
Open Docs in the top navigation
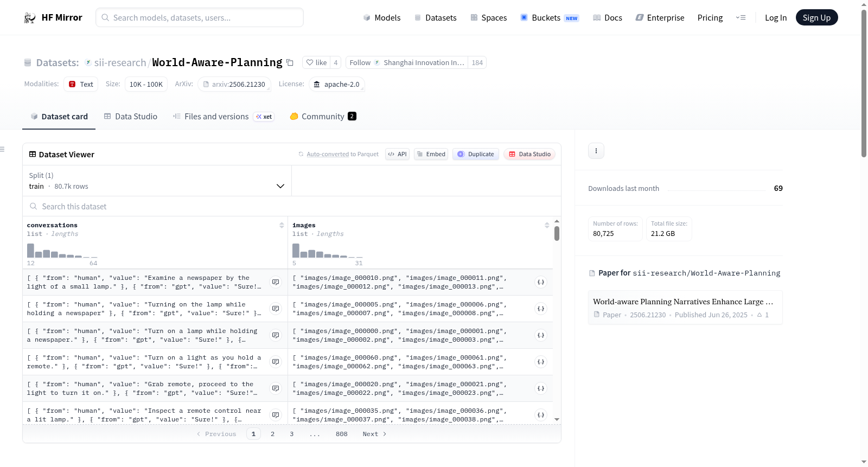pyautogui.click(x=608, y=18)
